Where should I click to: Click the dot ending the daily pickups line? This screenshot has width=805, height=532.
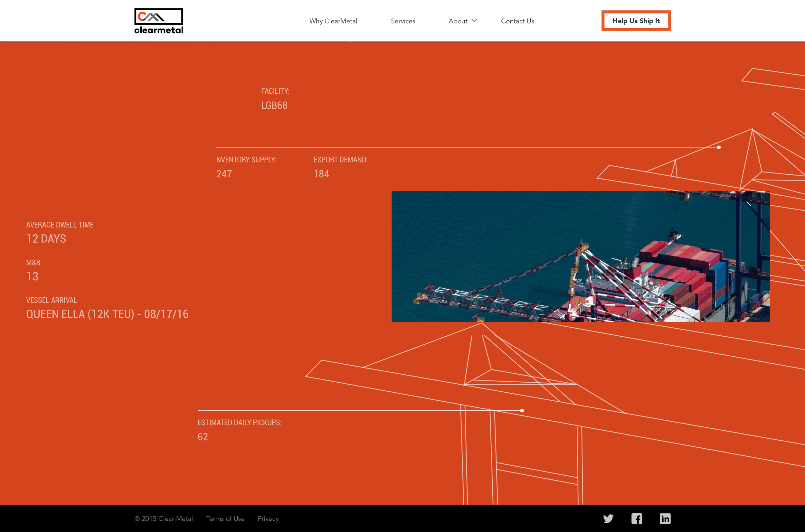522,411
